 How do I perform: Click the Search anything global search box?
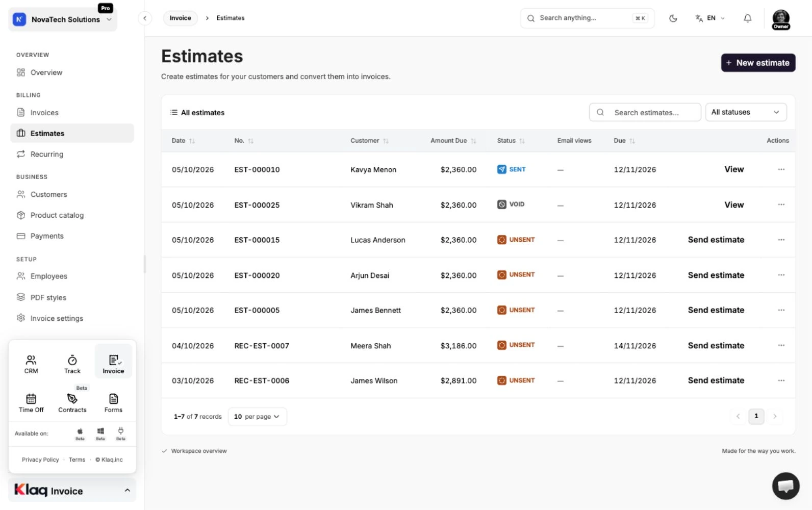click(587, 18)
